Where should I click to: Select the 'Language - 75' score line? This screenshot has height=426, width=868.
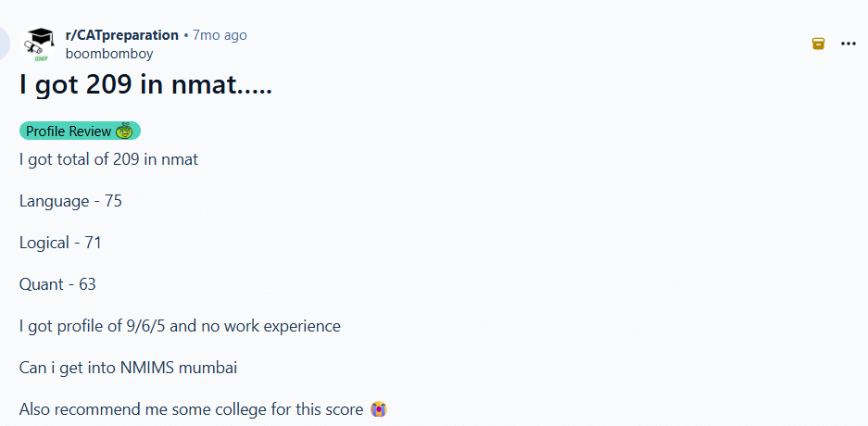click(x=70, y=201)
